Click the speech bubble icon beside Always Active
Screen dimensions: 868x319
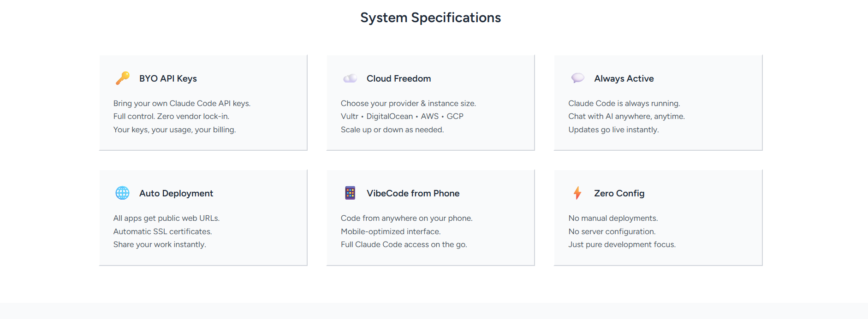(x=577, y=78)
